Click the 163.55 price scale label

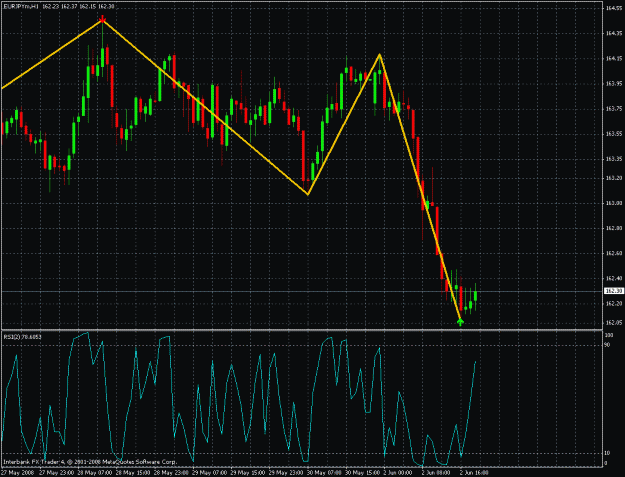[x=614, y=134]
